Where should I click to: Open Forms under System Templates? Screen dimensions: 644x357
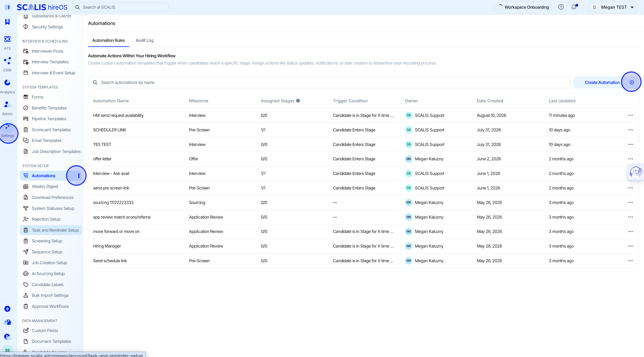[38, 97]
